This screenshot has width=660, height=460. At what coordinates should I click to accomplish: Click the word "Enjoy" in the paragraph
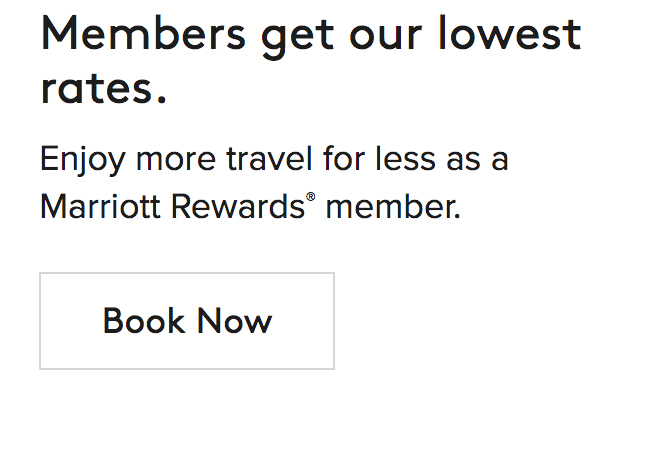(x=83, y=160)
